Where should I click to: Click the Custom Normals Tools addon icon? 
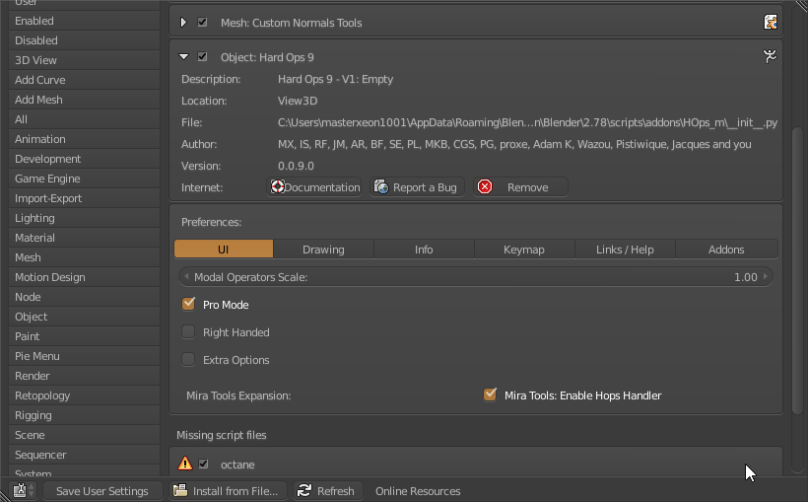770,22
